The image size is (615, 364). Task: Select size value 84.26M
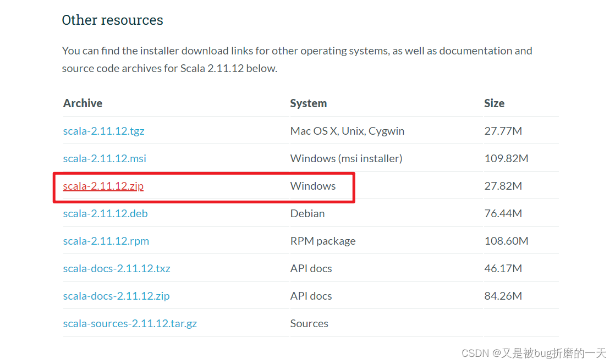503,296
